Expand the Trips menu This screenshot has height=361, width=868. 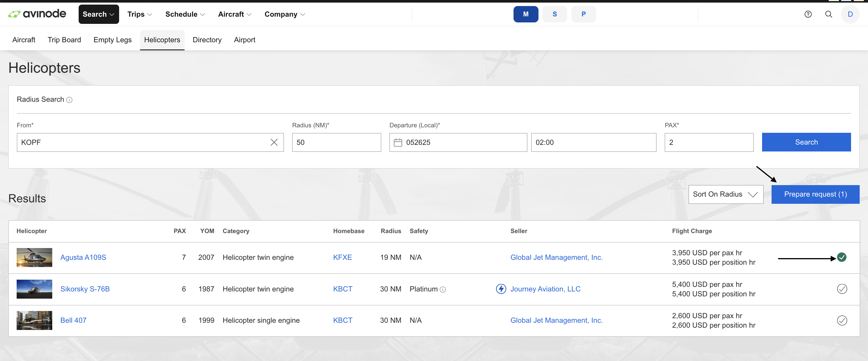click(139, 14)
